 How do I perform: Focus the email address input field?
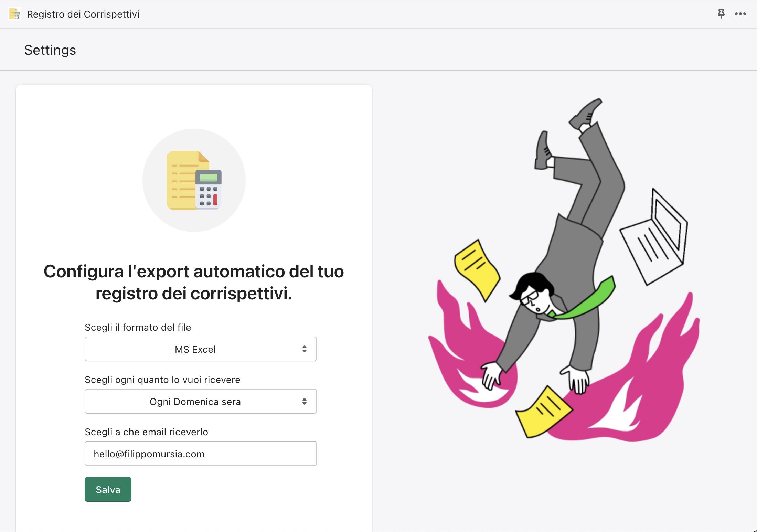point(201,454)
